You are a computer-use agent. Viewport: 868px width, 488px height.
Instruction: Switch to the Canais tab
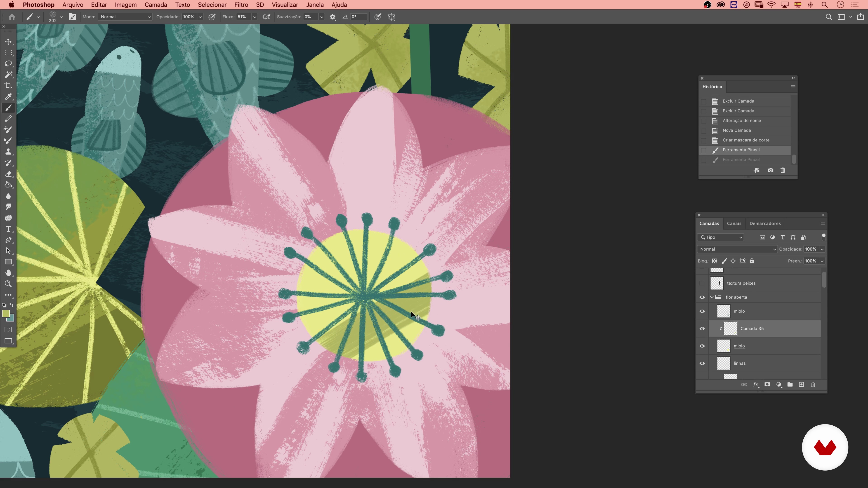pos(734,224)
